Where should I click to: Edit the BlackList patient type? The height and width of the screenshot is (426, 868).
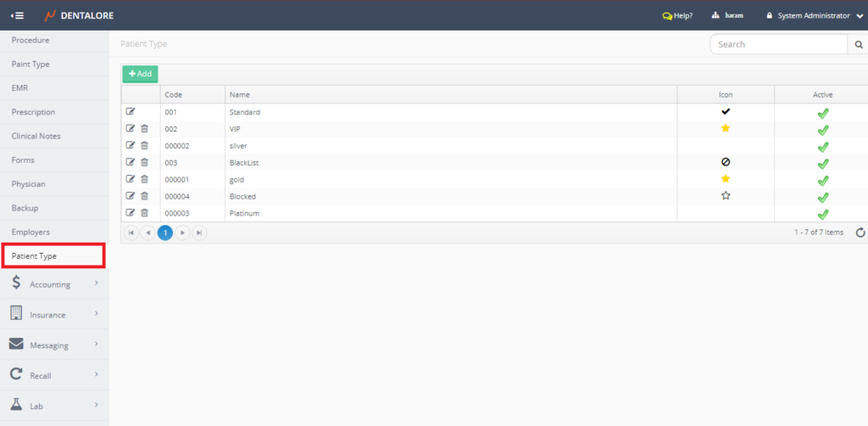[x=131, y=162]
